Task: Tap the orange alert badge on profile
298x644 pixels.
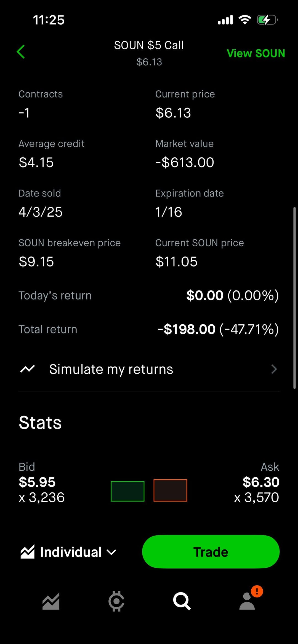Action: click(x=257, y=591)
